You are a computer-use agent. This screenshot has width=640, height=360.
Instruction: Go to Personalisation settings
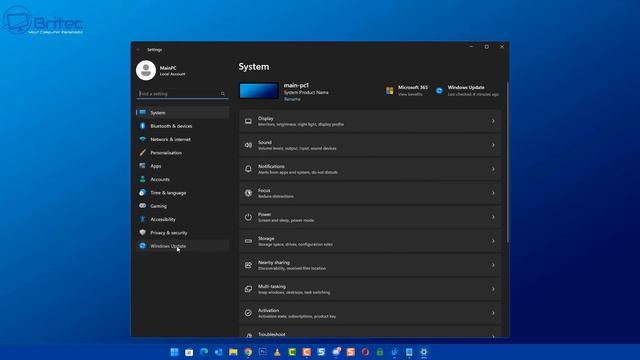coord(182,153)
